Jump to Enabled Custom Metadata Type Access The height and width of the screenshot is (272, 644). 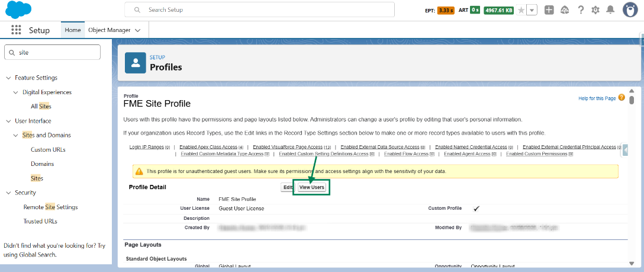point(222,153)
